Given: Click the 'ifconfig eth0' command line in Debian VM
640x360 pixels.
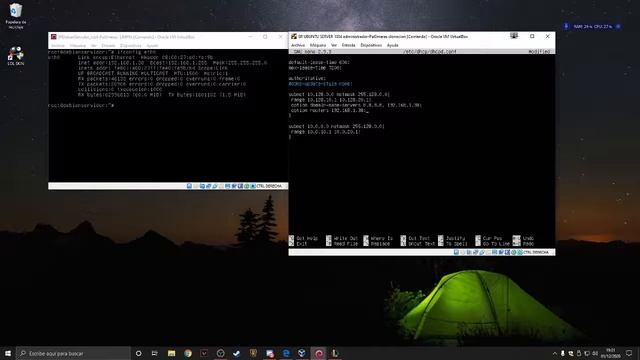Looking at the screenshot, I should click(x=102, y=52).
